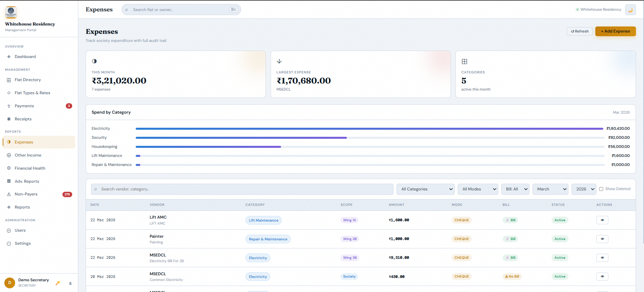Click the Bill attachment for Painter row
Viewport: 644px width, 292px height.
[510, 239]
